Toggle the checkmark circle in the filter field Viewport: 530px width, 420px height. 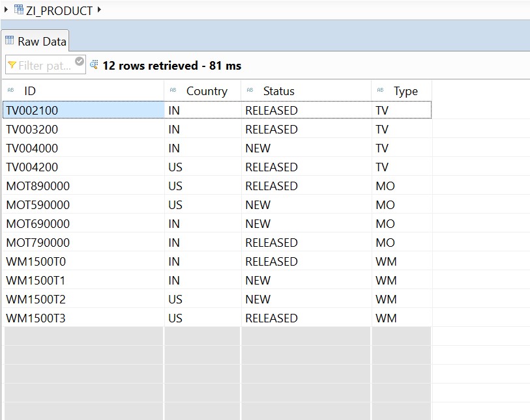click(79, 61)
